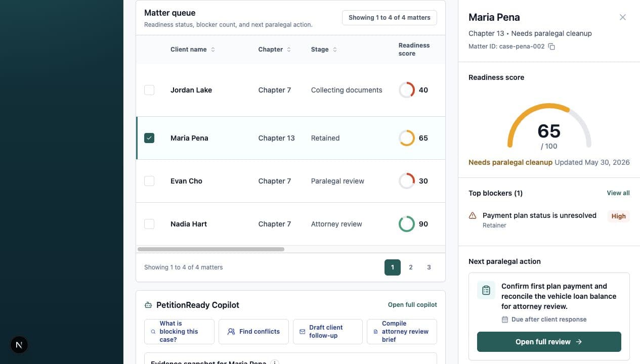Copy the matter ID case-pena-002

coord(551,47)
